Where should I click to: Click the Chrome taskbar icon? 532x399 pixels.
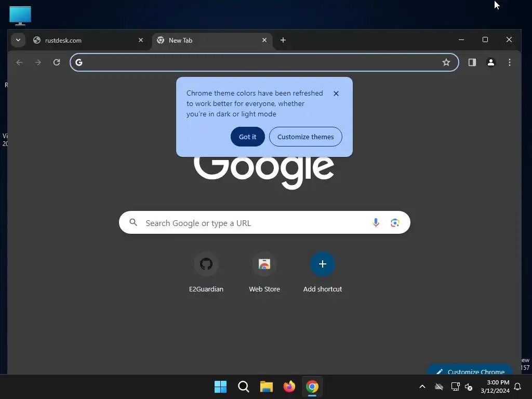pos(312,387)
